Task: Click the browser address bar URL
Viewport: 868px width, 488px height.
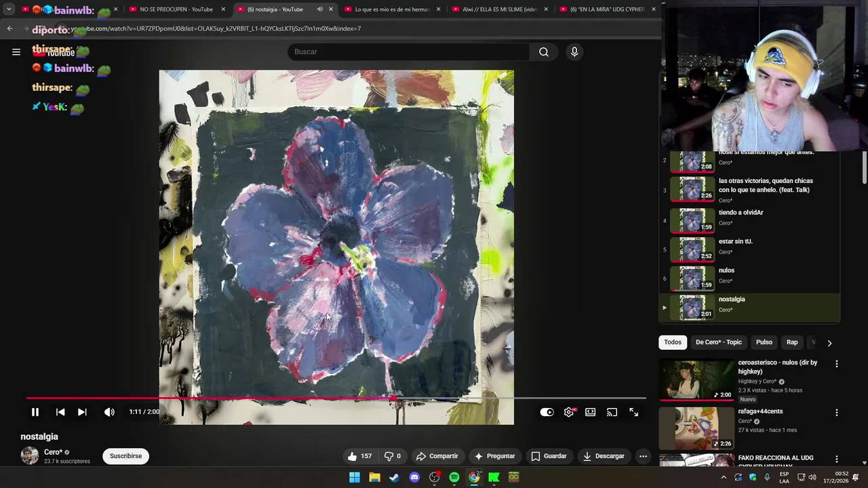Action: 217,28
